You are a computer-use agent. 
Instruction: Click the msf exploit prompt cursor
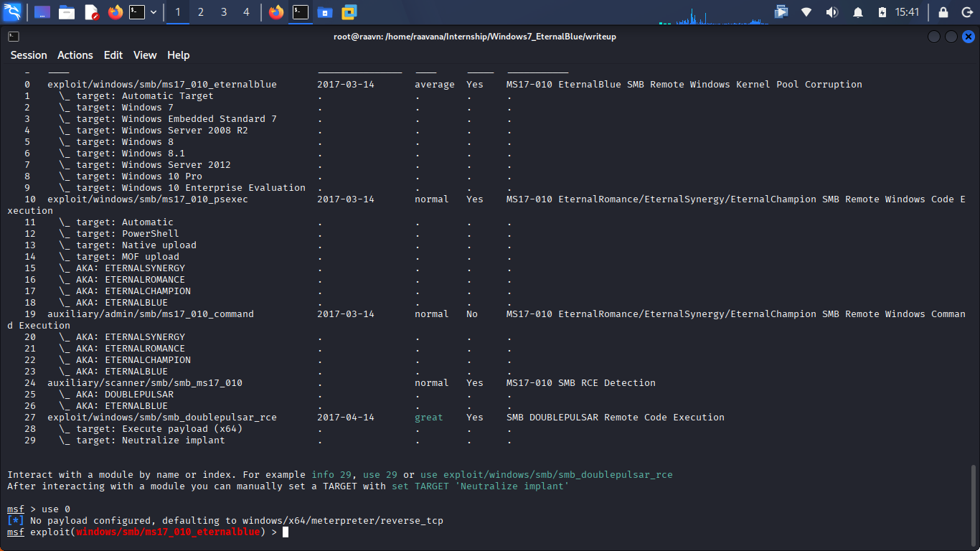click(286, 532)
